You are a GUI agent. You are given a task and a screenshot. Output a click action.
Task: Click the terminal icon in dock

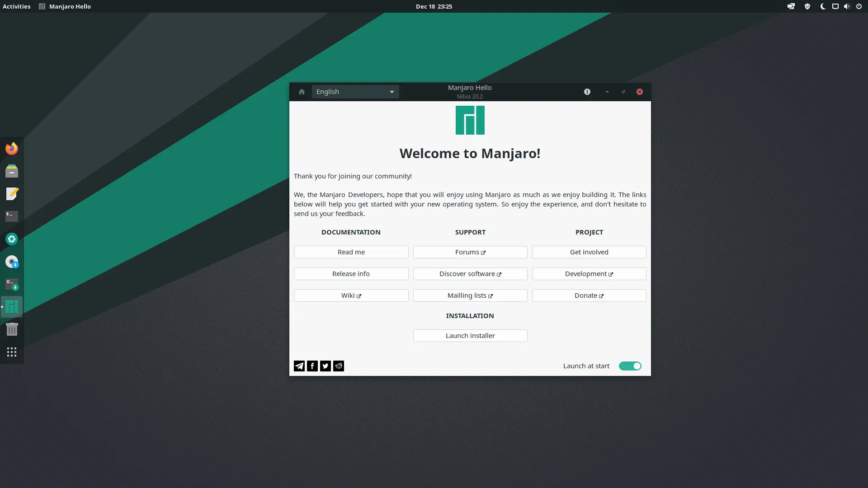pos(11,216)
